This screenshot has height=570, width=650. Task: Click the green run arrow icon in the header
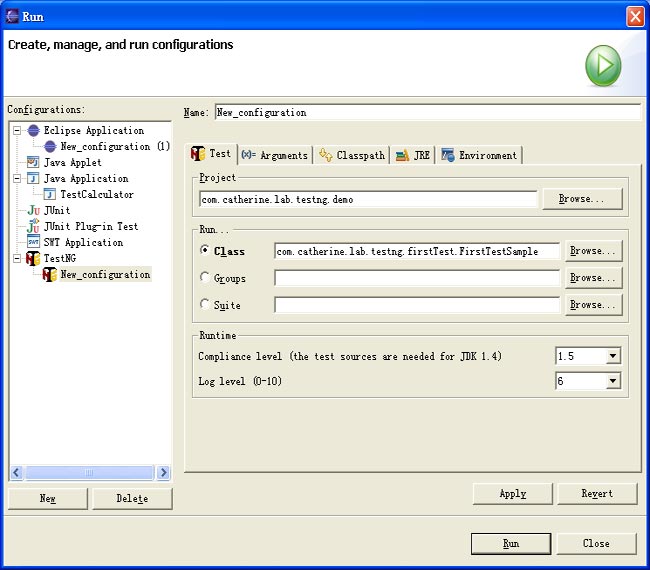603,66
